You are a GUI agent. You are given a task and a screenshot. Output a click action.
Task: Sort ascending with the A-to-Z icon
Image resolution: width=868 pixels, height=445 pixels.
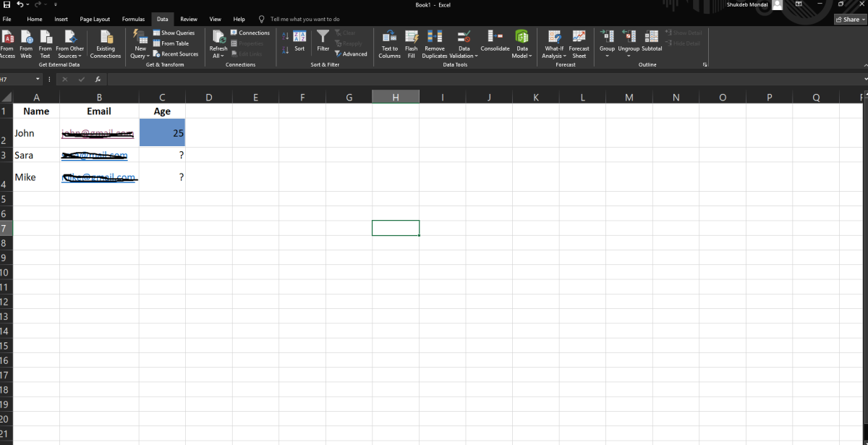(x=285, y=36)
